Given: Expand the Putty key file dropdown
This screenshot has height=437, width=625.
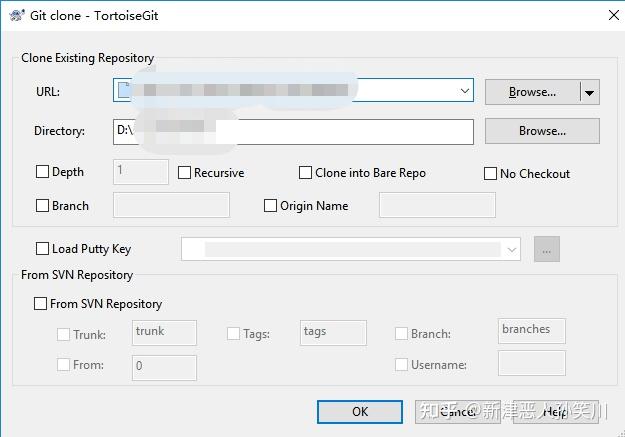Looking at the screenshot, I should click(x=512, y=249).
